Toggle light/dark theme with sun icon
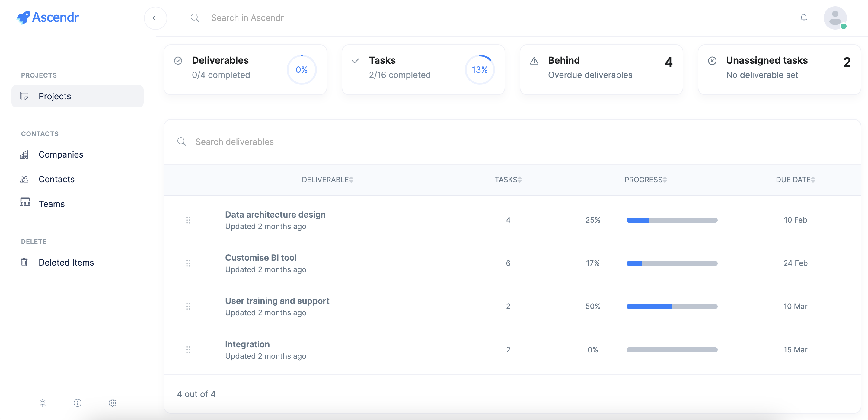This screenshot has height=420, width=868. click(43, 403)
